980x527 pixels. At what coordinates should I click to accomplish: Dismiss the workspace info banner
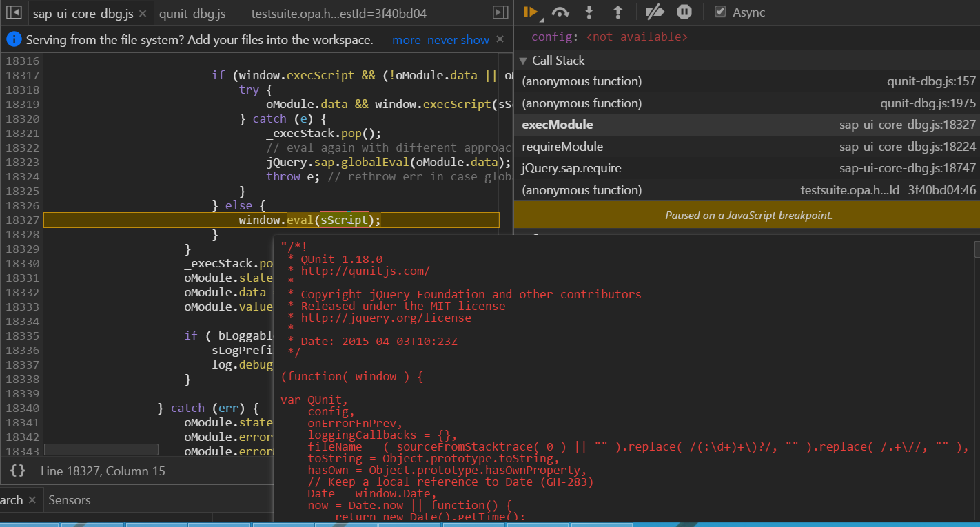500,39
